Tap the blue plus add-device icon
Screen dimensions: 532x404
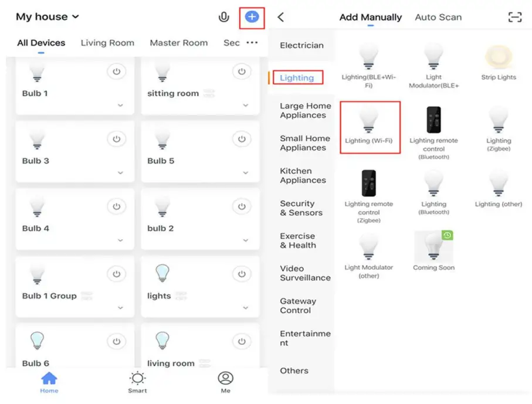[x=252, y=17]
